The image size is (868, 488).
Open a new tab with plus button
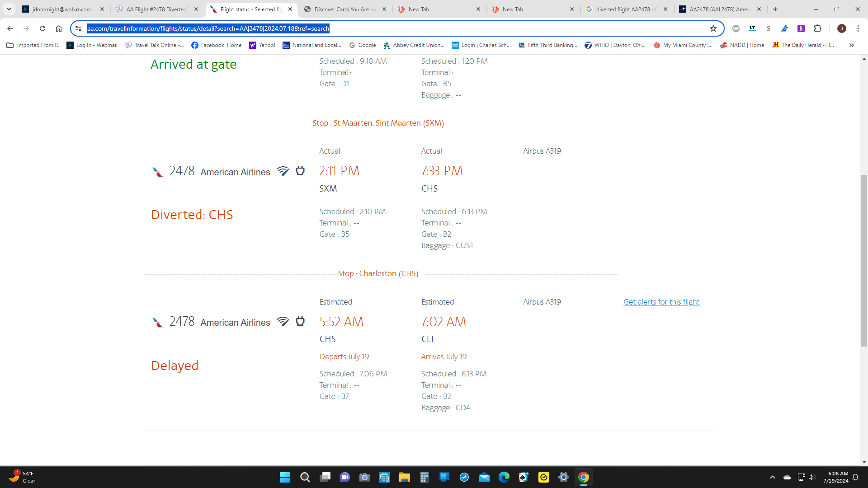(775, 9)
